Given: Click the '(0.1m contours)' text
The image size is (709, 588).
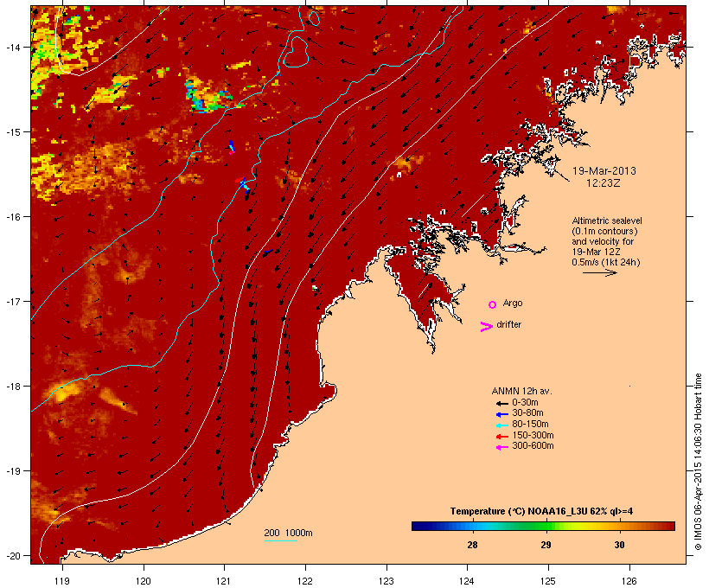Looking at the screenshot, I should tap(604, 231).
